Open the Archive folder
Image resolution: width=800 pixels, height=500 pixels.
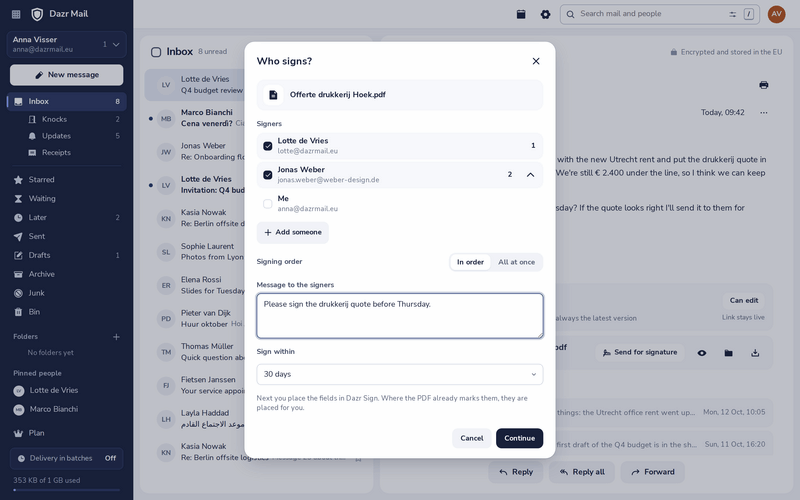click(66, 274)
